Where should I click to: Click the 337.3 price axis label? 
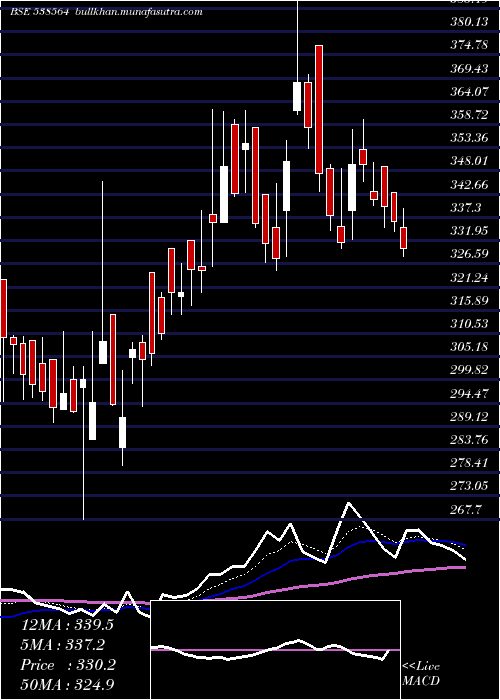pyautogui.click(x=466, y=208)
